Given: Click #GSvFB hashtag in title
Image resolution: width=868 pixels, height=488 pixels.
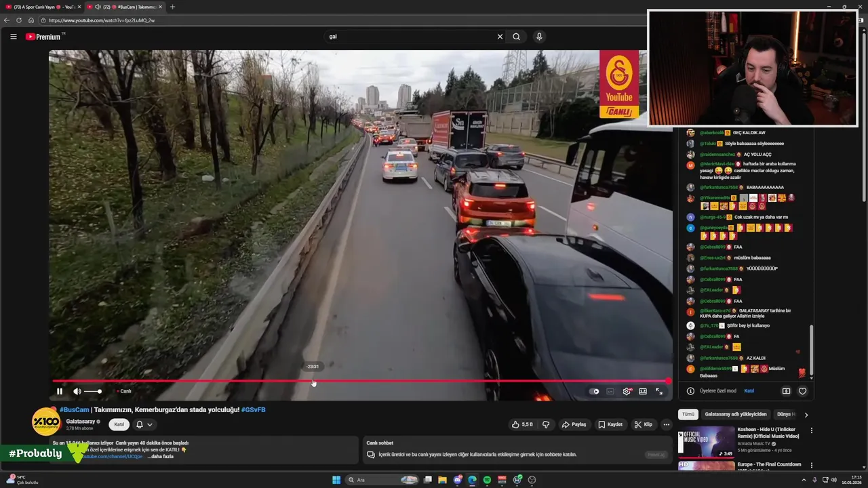Looking at the screenshot, I should pos(254,409).
